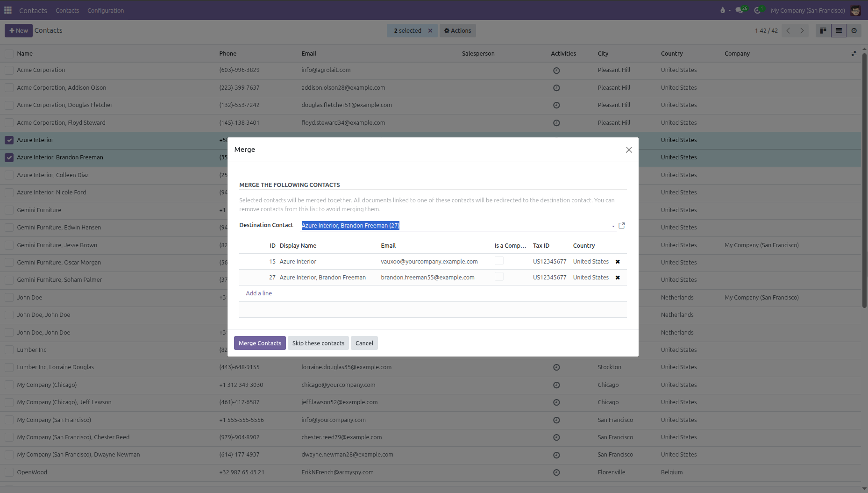Sort by the City column header
This screenshot has height=493, width=868.
[x=603, y=54]
